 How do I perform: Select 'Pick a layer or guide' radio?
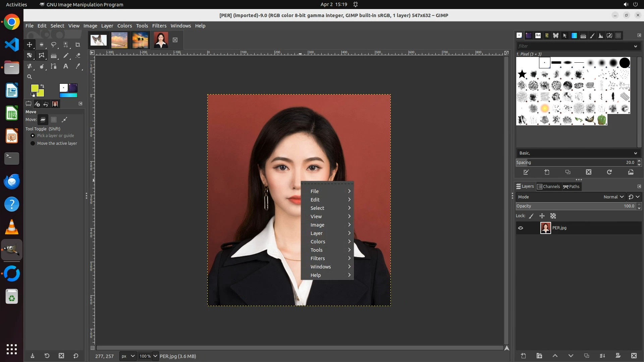(33, 136)
